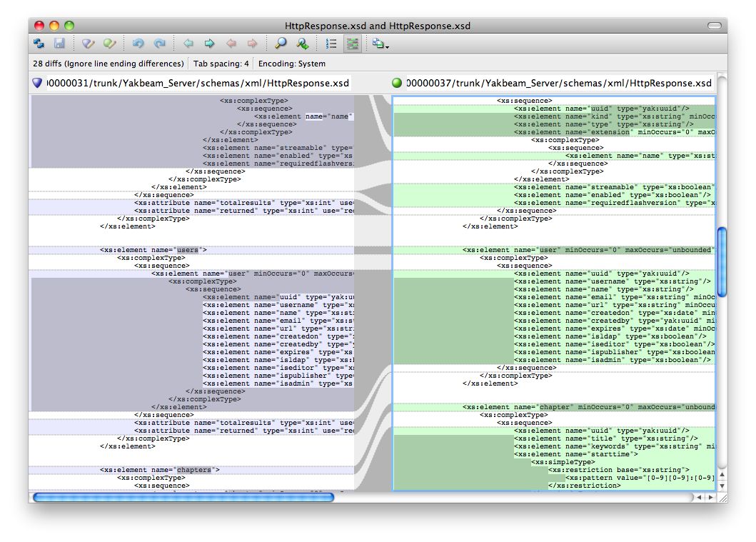
Task: Click the undo toolbar icon
Action: pyautogui.click(x=138, y=44)
